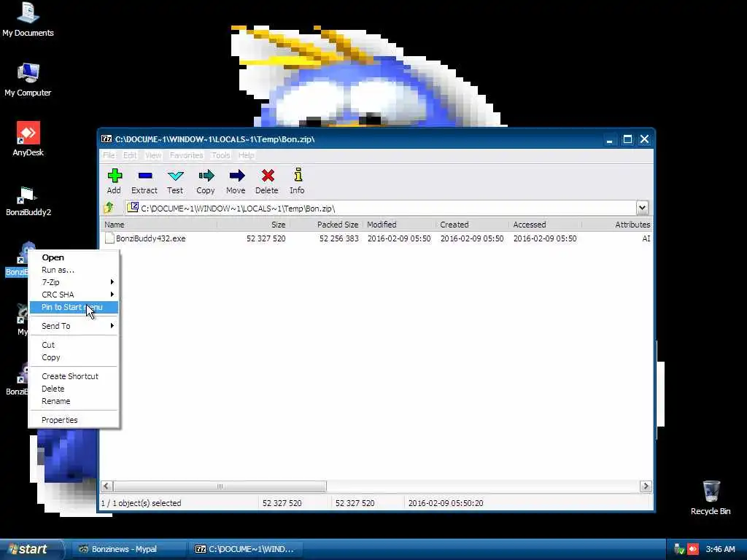Image resolution: width=747 pixels, height=560 pixels.
Task: Click the file size 52 327 520 cell
Action: click(x=266, y=238)
